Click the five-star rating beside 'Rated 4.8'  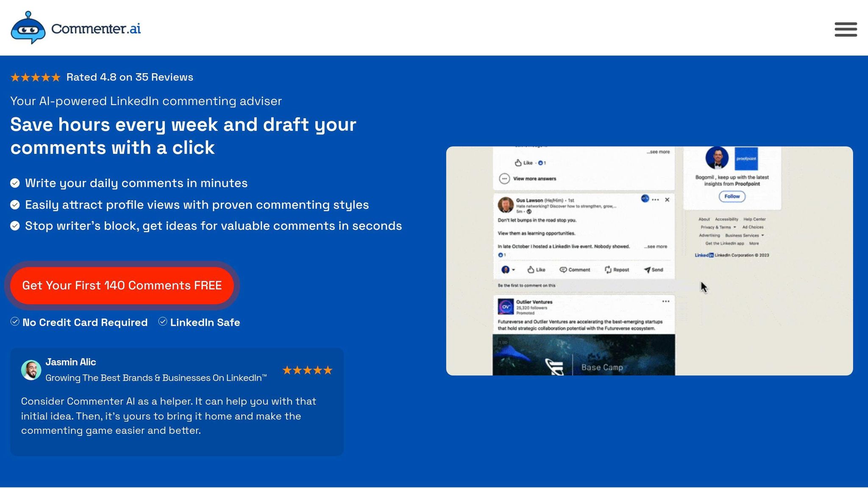[36, 78]
